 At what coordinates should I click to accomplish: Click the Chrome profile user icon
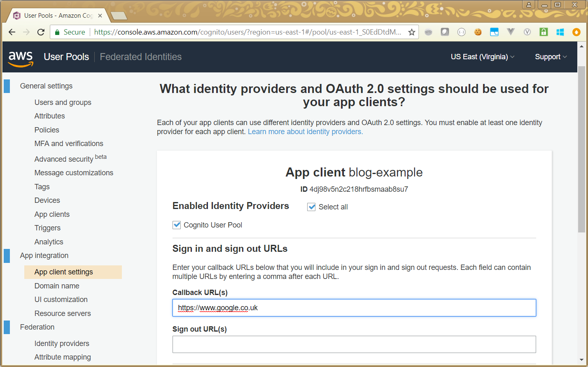pos(528,5)
